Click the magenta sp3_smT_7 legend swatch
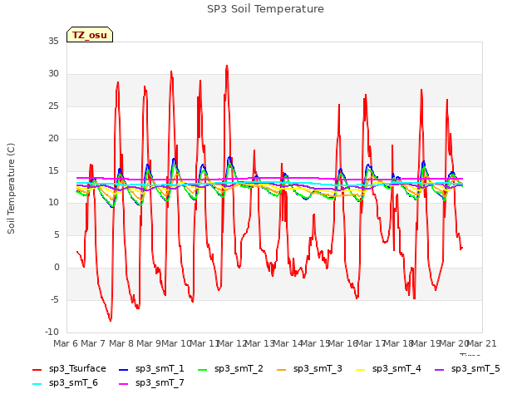The height and width of the screenshot is (399, 532). click(124, 384)
